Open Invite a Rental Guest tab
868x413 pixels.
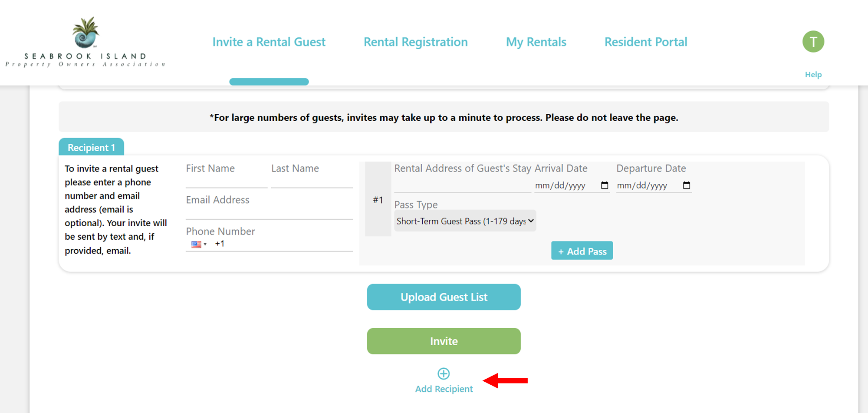click(269, 42)
